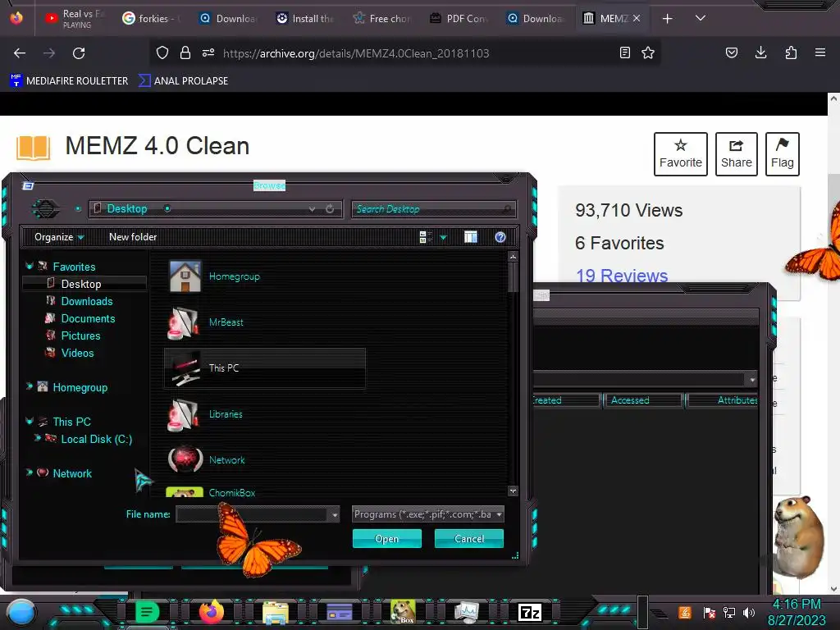Switch to the PDF Conv tab

459,18
